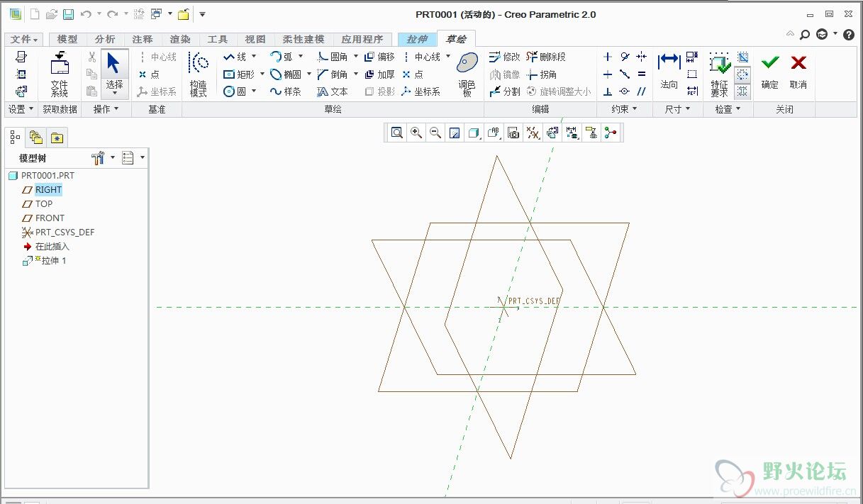This screenshot has height=504, width=863.
Task: Select the Rectangle (矩形) tool
Action: click(239, 74)
